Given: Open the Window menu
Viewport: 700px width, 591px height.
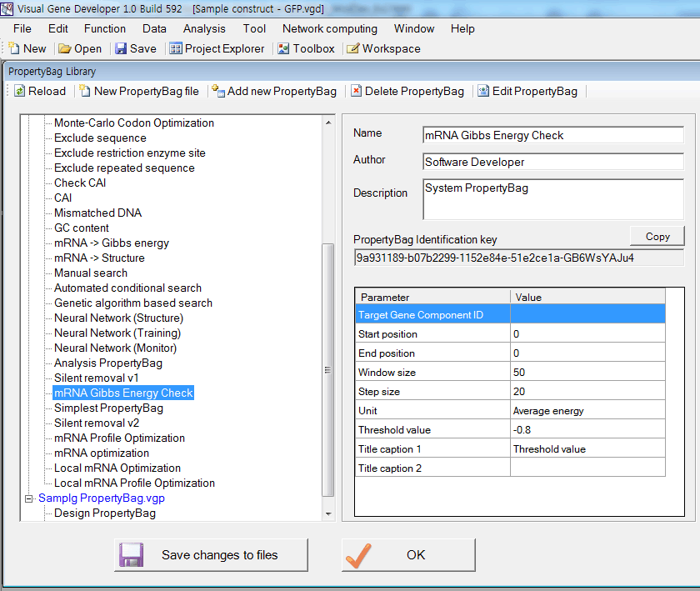Looking at the screenshot, I should [x=414, y=28].
